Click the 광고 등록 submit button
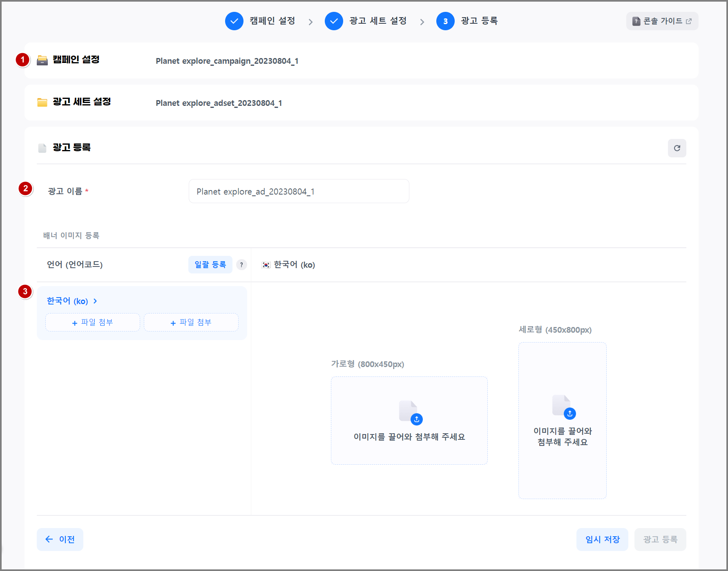This screenshot has width=728, height=571. [x=660, y=540]
